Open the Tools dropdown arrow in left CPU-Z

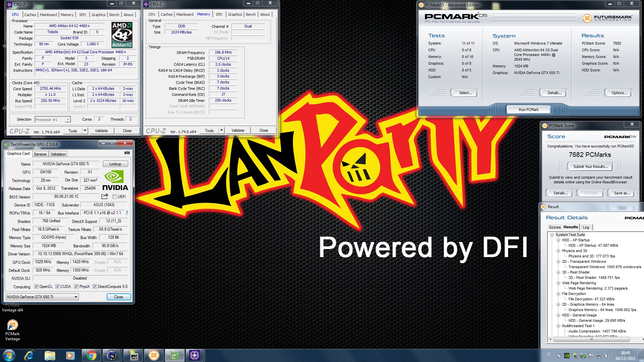85,131
